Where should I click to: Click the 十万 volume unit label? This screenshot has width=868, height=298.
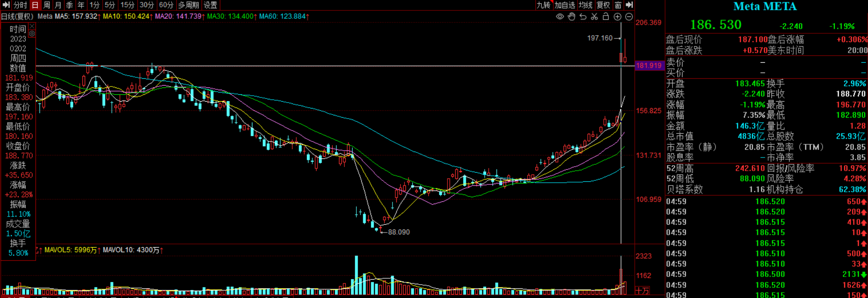[642, 291]
